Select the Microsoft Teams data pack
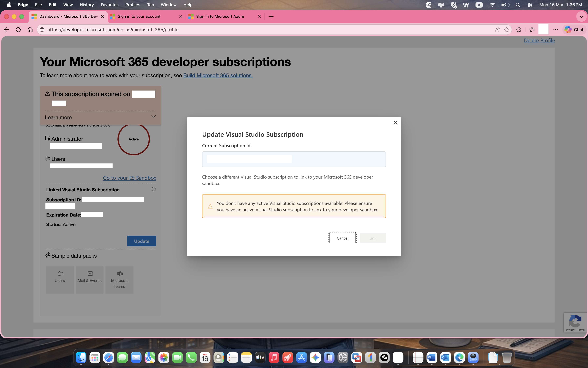588x368 pixels. point(119,280)
